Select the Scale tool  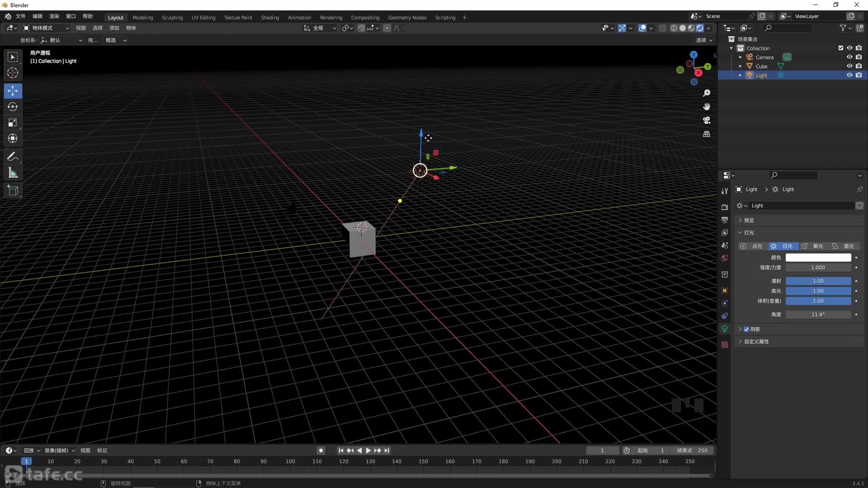[x=13, y=122]
